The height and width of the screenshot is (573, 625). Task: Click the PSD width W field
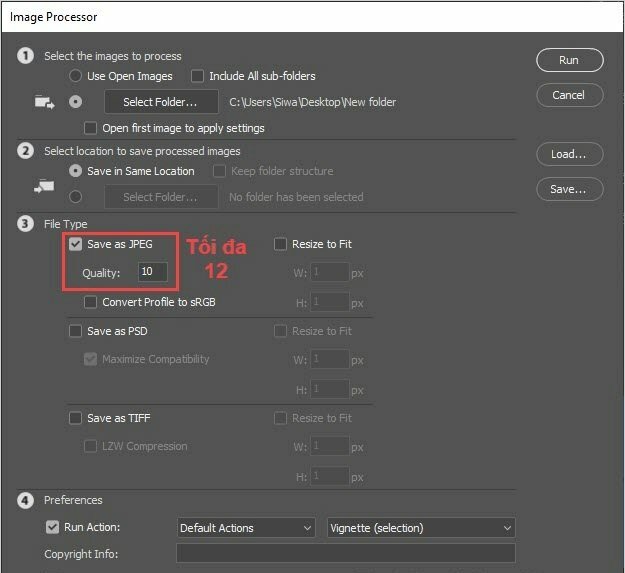(330, 359)
